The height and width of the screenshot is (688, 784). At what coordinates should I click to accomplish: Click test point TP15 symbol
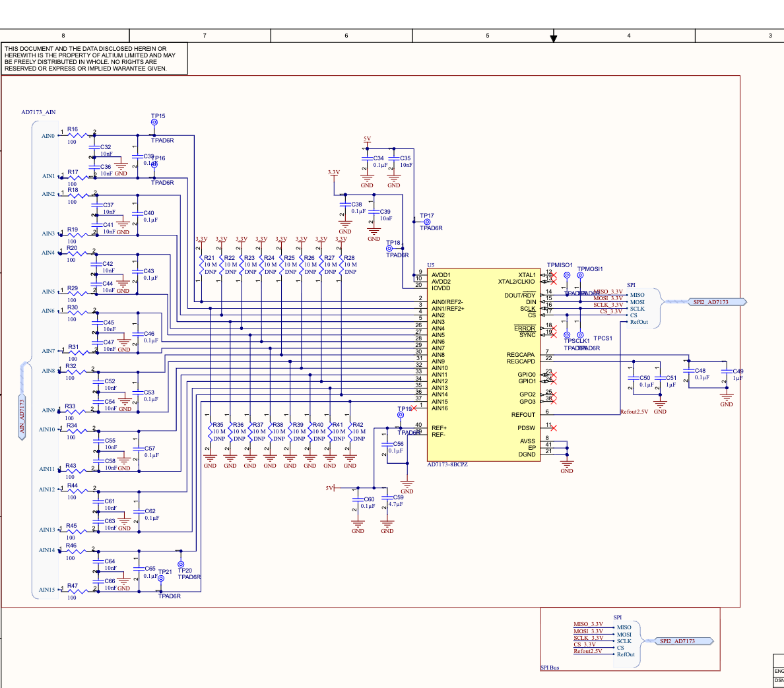[x=154, y=123]
